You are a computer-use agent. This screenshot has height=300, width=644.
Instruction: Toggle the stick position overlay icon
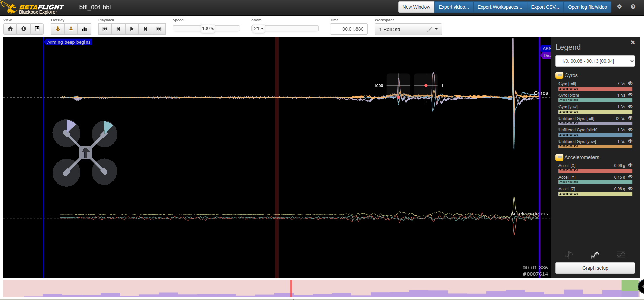pos(71,29)
